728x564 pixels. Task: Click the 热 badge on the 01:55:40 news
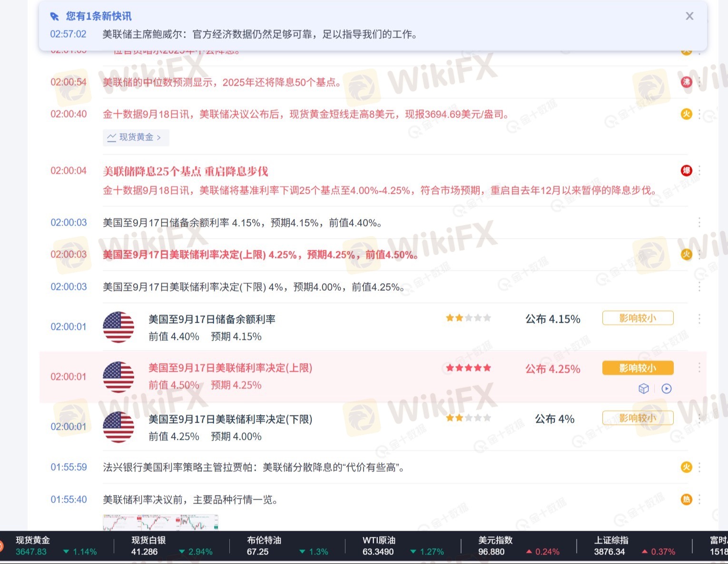click(686, 499)
